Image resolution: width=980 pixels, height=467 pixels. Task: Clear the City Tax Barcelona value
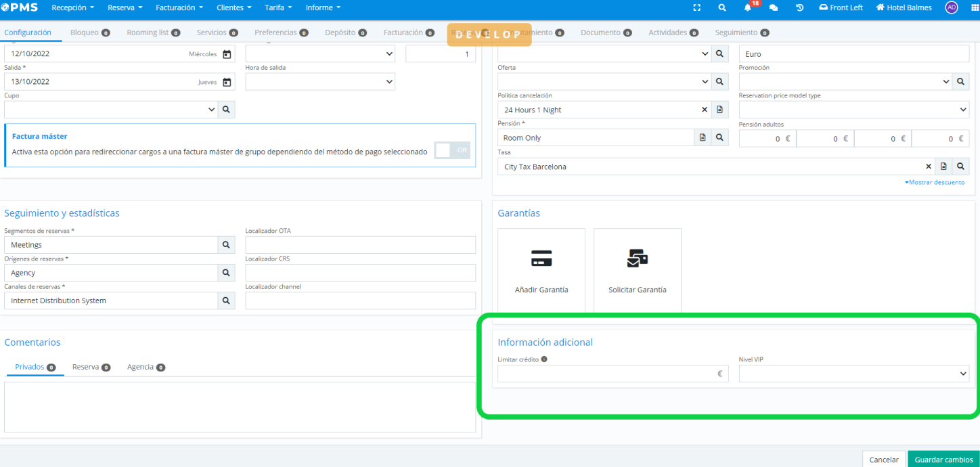[929, 166]
